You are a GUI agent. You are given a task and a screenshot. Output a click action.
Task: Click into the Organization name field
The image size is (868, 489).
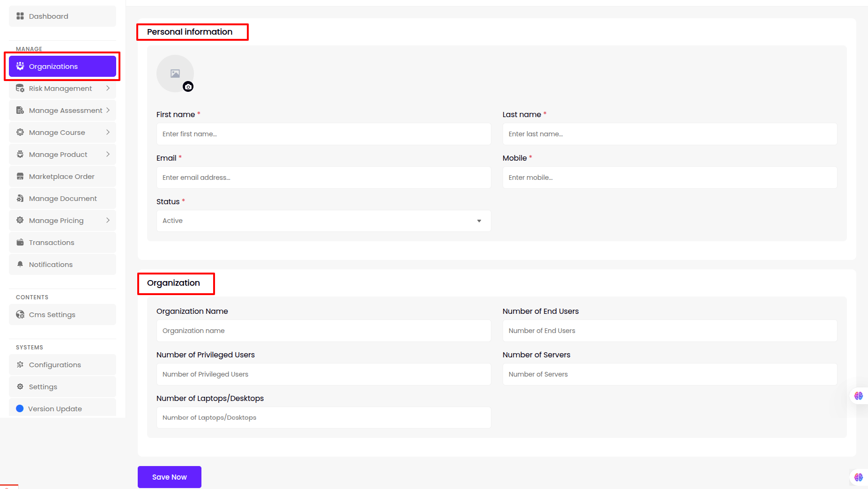(323, 331)
